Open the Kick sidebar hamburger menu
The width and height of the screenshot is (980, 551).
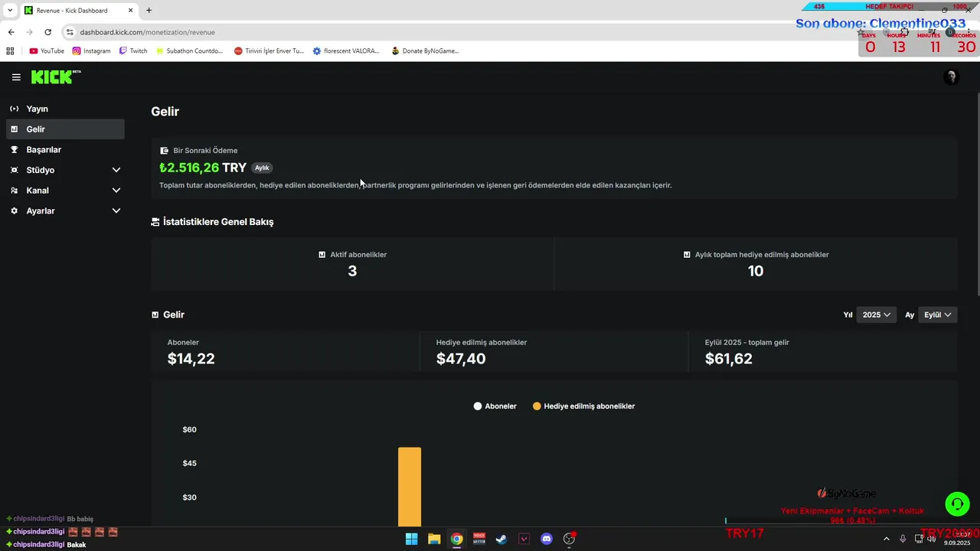click(16, 77)
